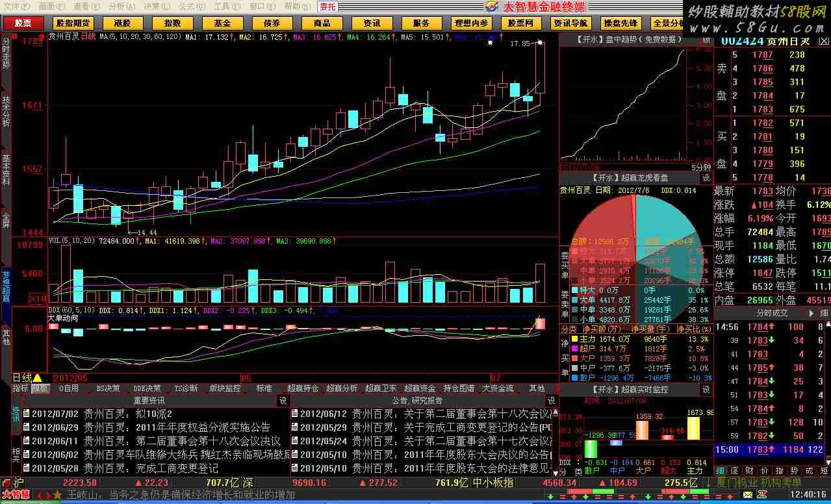
Task: Click the 细 detail tab icon
Action: (x=721, y=471)
